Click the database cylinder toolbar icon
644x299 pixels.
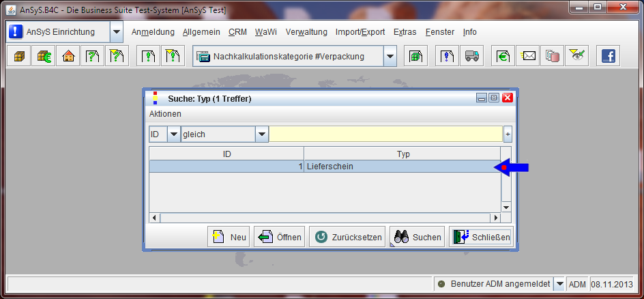pyautogui.click(x=552, y=57)
